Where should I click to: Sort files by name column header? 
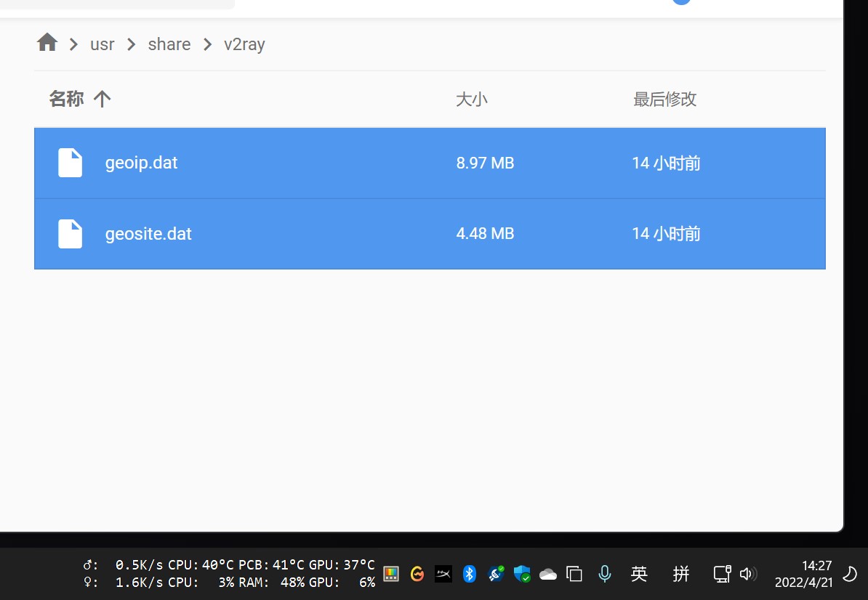point(66,99)
